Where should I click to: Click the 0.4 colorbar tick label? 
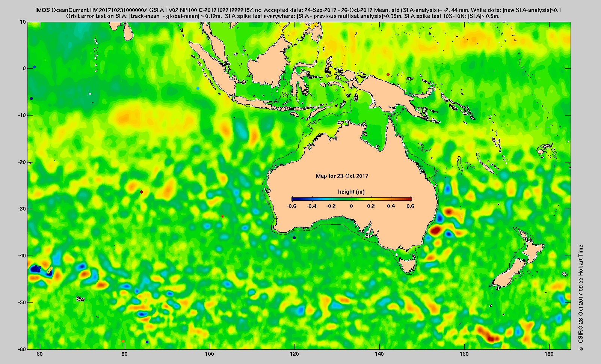coord(391,206)
